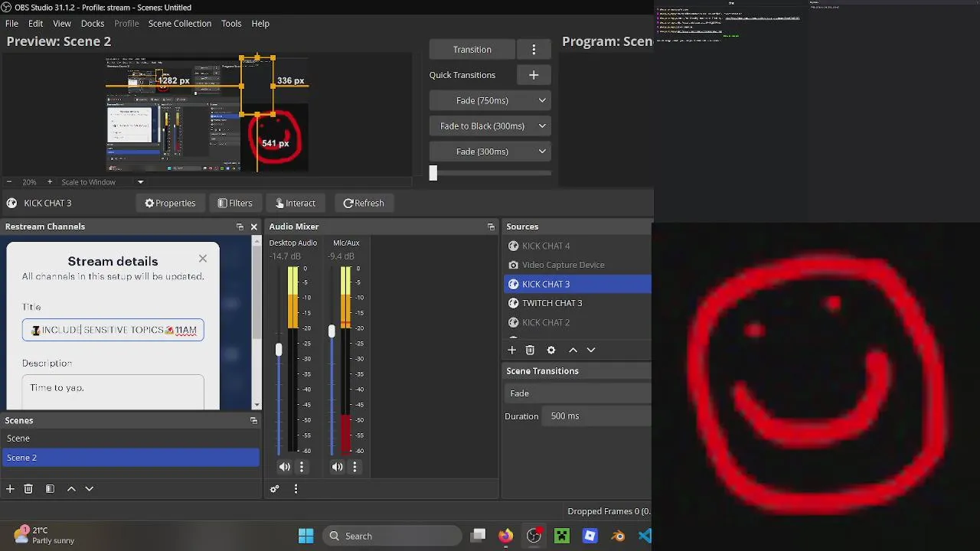Open source properties gear in Sources toolbar
This screenshot has width=980, height=551.
click(x=551, y=350)
